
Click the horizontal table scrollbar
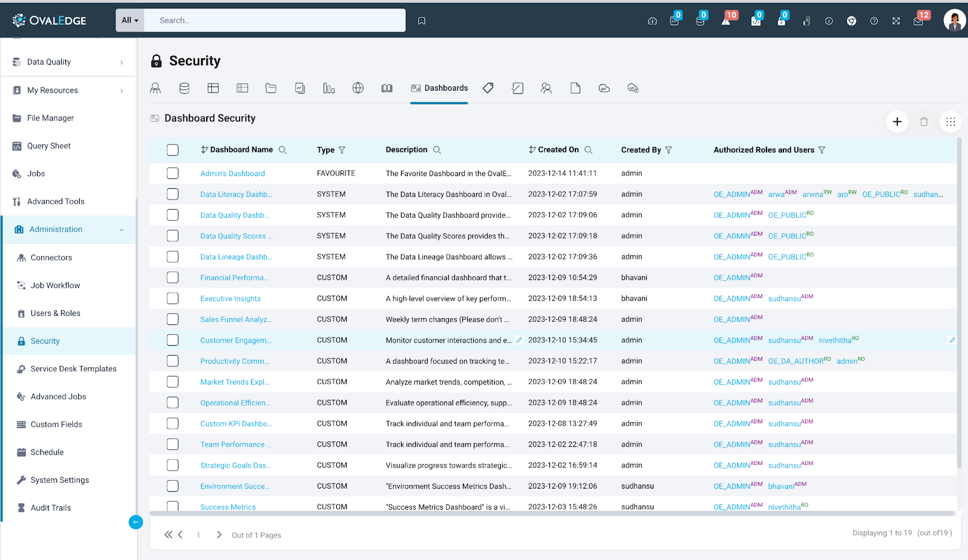pyautogui.click(x=552, y=513)
